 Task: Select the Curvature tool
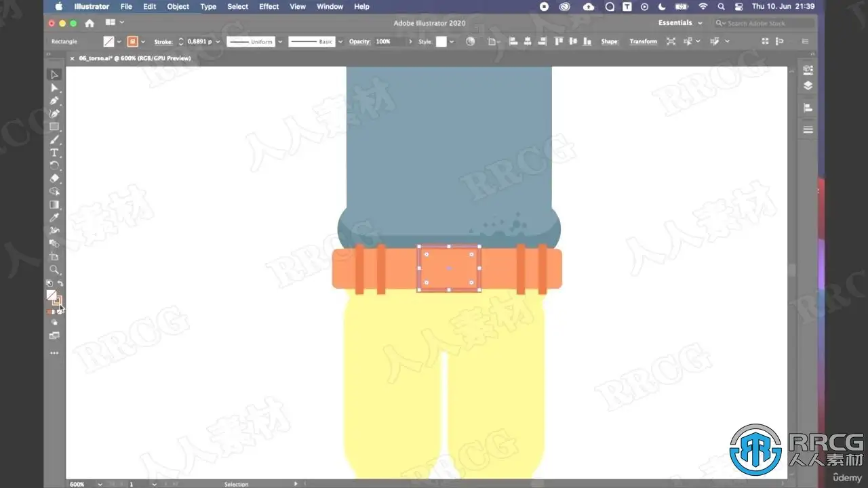[54, 113]
